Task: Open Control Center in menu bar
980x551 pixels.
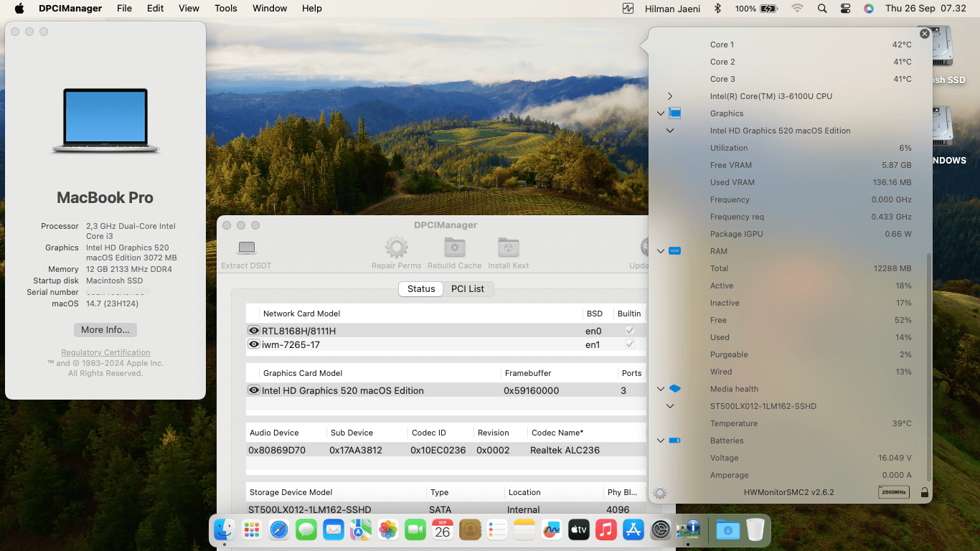Action: point(845,9)
